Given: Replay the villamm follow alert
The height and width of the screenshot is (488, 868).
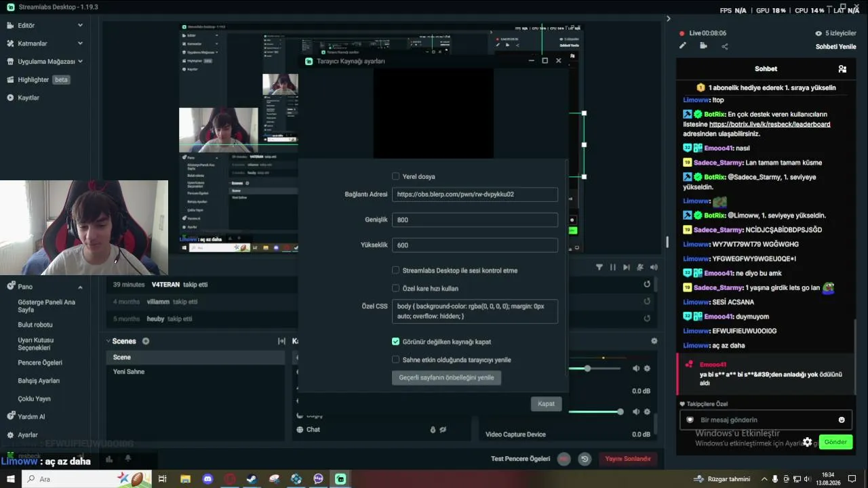Looking at the screenshot, I should (x=647, y=302).
